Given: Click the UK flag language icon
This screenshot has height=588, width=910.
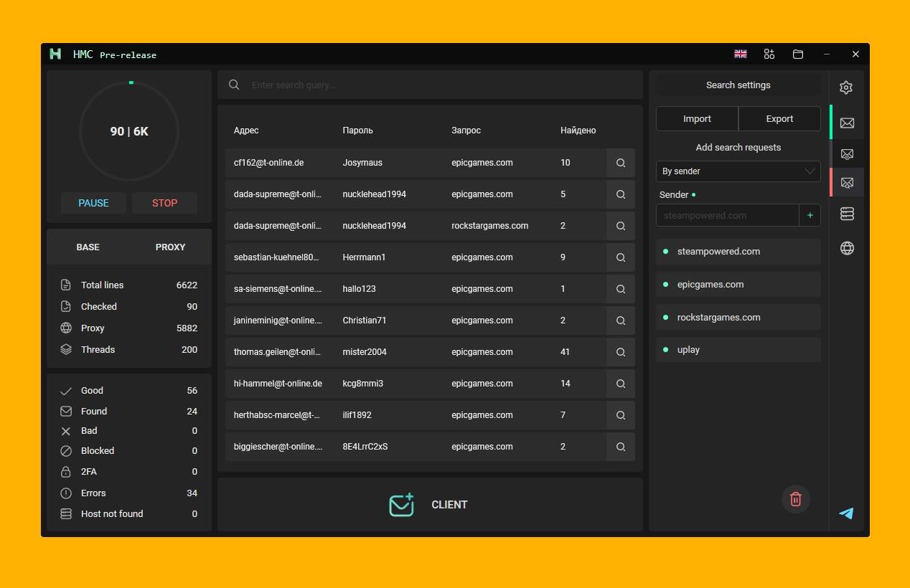Looking at the screenshot, I should click(741, 54).
